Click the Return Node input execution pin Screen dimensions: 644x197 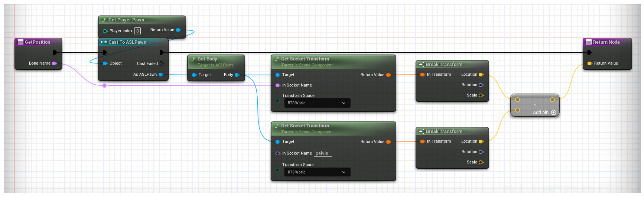click(589, 53)
